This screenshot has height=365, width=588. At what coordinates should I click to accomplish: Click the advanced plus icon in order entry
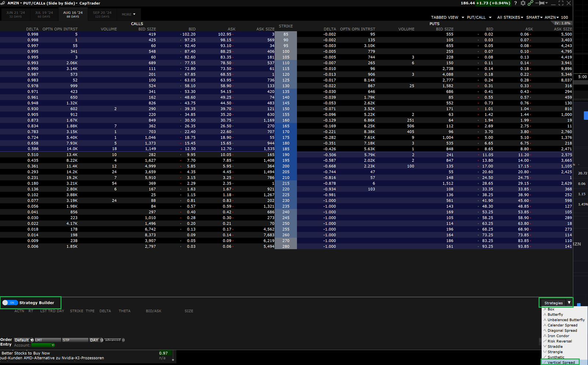[123, 340]
